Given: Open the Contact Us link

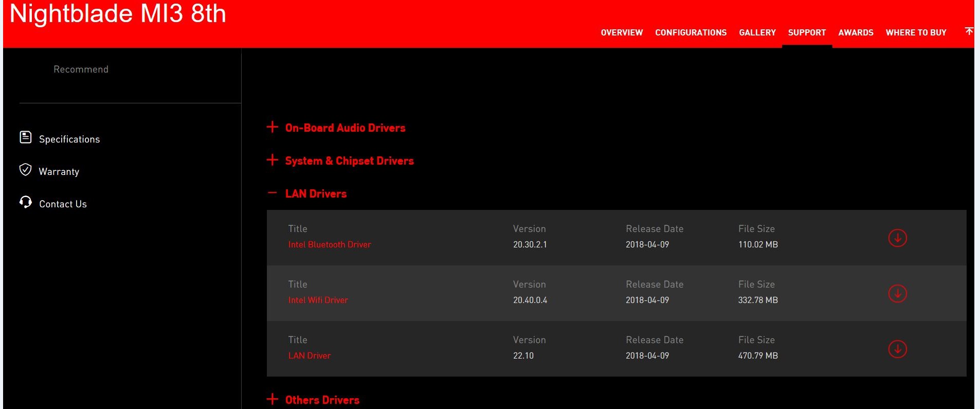Looking at the screenshot, I should pos(63,204).
